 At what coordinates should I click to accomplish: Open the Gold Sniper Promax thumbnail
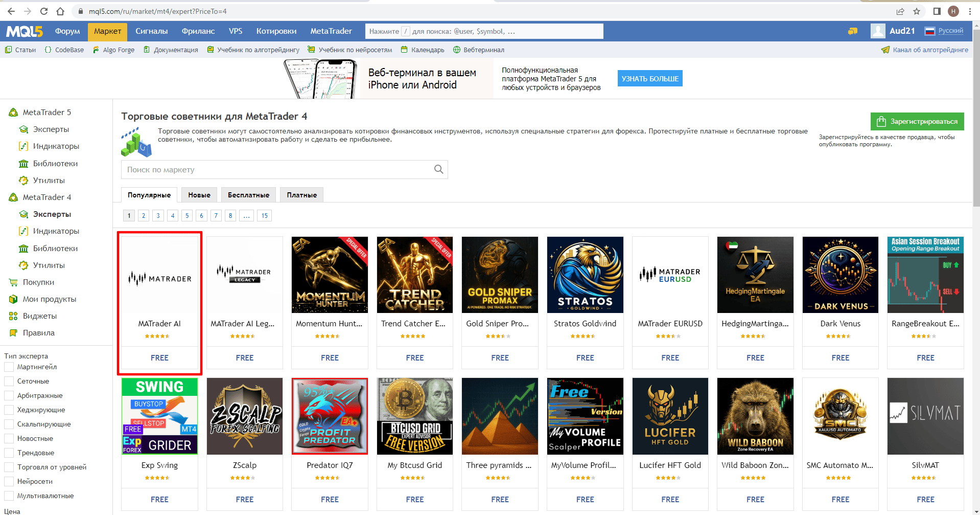(x=500, y=275)
